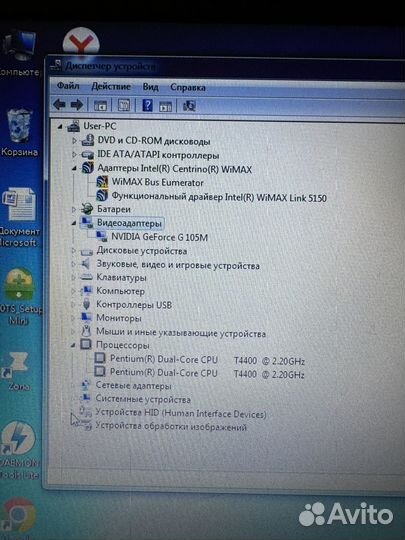
Task: Click the Forward arrow toolbar button
Action: coord(76,105)
